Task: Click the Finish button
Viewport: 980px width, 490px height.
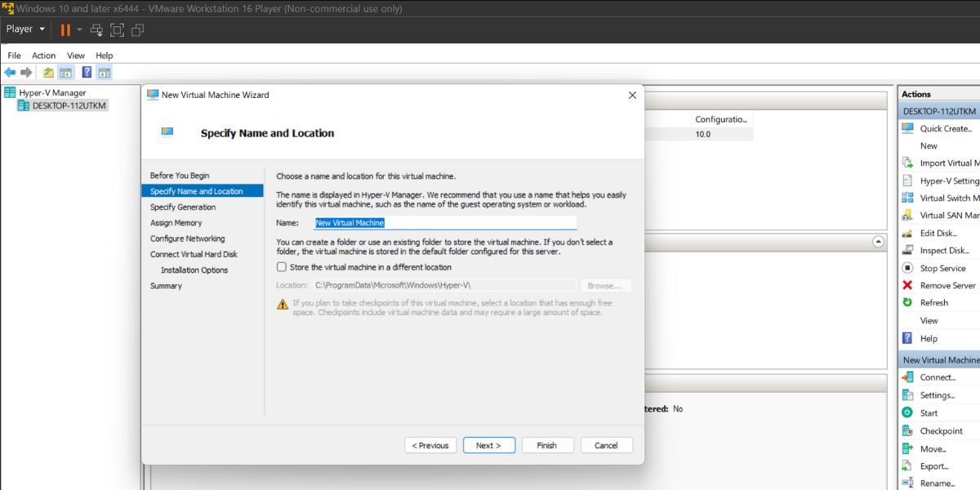Action: 547,445
